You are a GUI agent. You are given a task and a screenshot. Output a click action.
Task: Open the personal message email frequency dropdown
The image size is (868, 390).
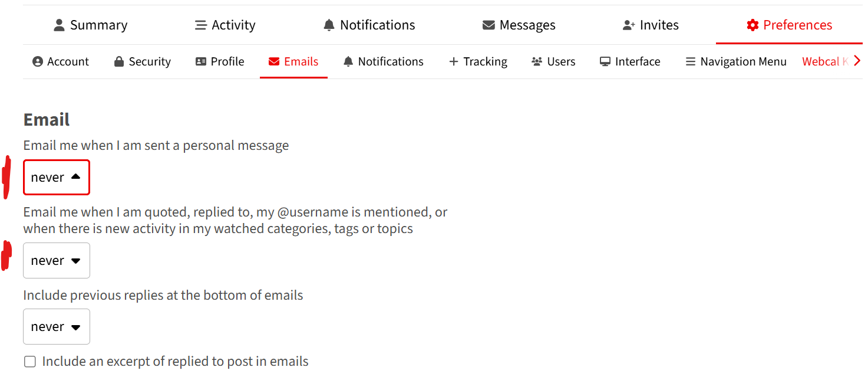point(57,177)
